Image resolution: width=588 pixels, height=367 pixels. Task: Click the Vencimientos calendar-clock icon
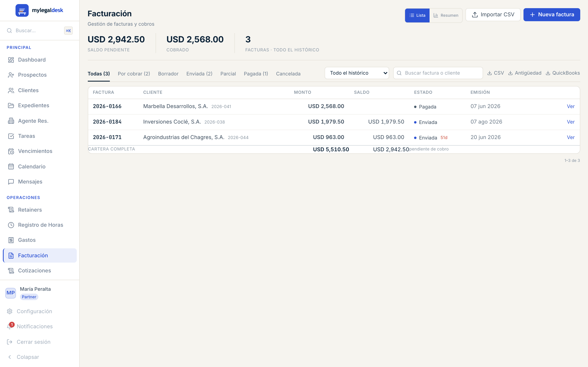[11, 151]
